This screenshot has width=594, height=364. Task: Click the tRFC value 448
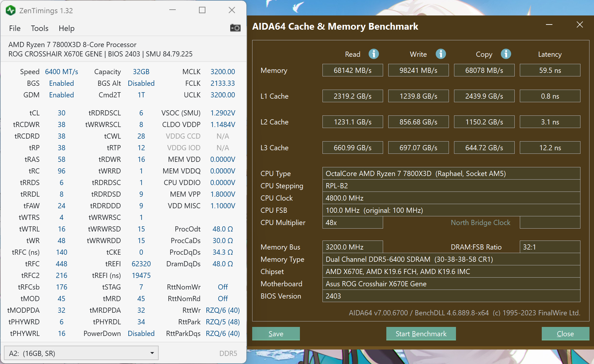click(x=62, y=264)
